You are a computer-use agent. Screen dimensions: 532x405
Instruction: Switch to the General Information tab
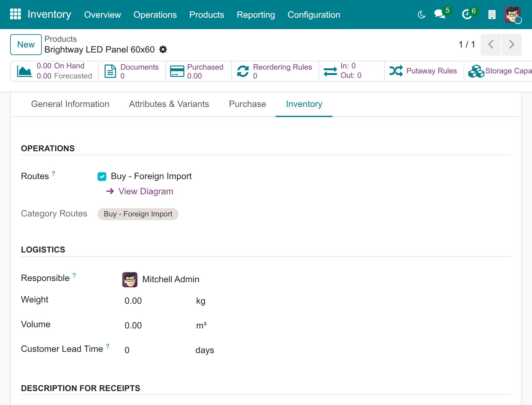click(x=70, y=104)
